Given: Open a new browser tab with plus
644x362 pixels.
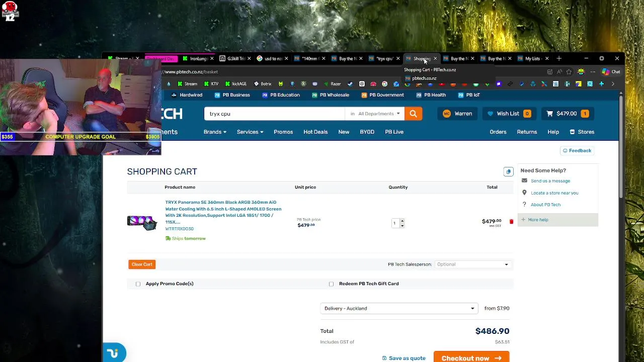Looking at the screenshot, I should click(x=558, y=58).
